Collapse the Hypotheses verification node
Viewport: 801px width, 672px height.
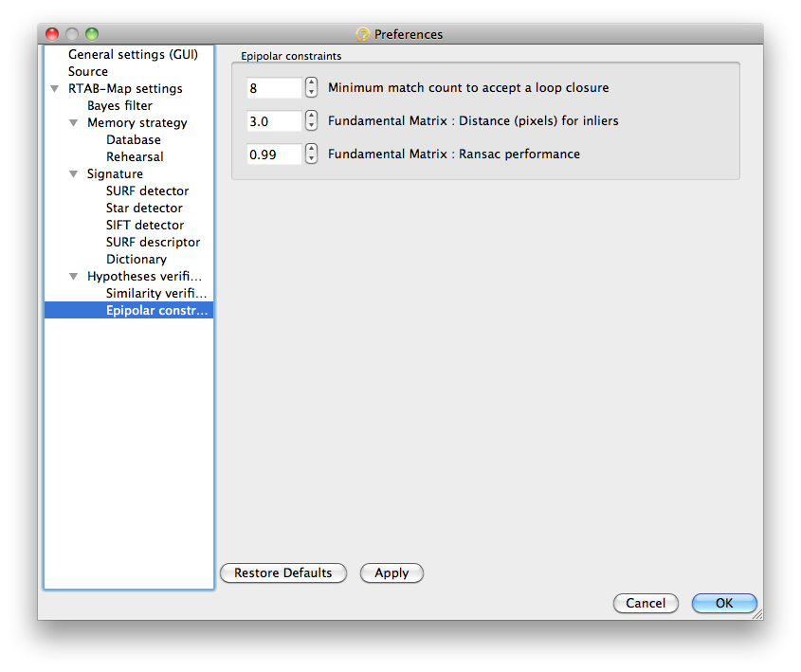click(74, 276)
